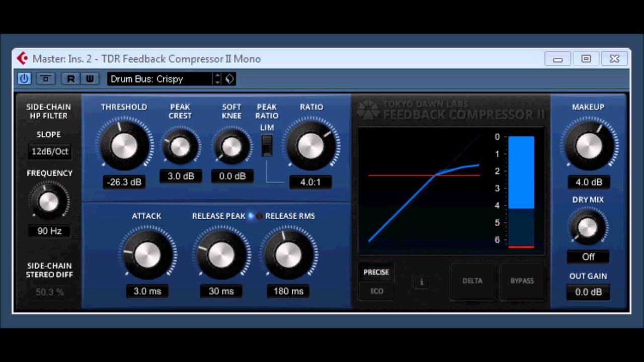Click the 50.3 % stereo diff value
This screenshot has height=362, width=644.
(x=49, y=292)
